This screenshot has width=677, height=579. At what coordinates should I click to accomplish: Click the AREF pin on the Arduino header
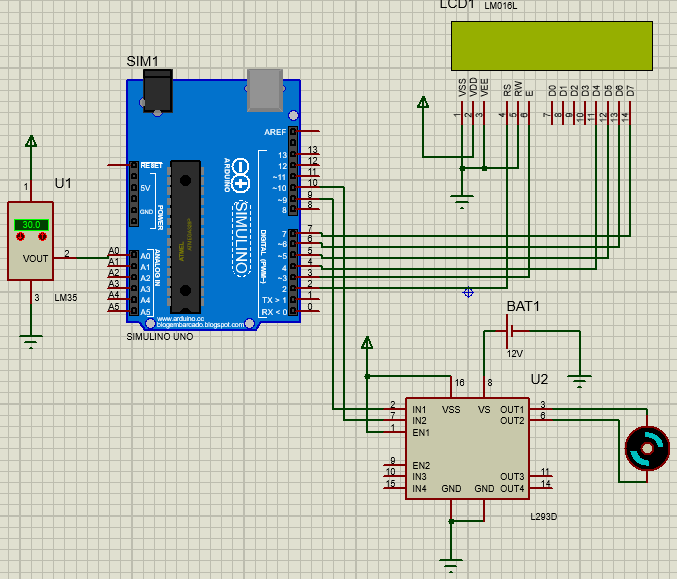pyautogui.click(x=293, y=131)
